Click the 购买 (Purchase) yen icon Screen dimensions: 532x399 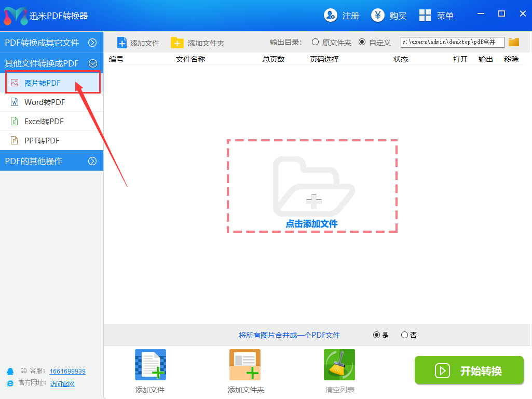[378, 16]
